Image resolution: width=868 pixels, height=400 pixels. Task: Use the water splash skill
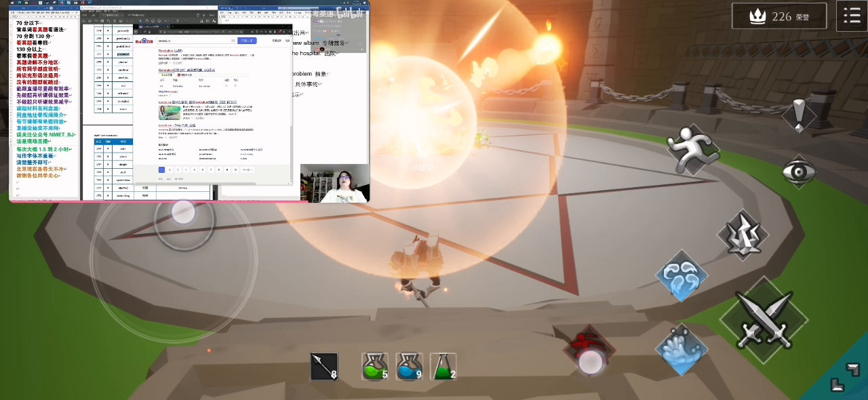[681, 349]
